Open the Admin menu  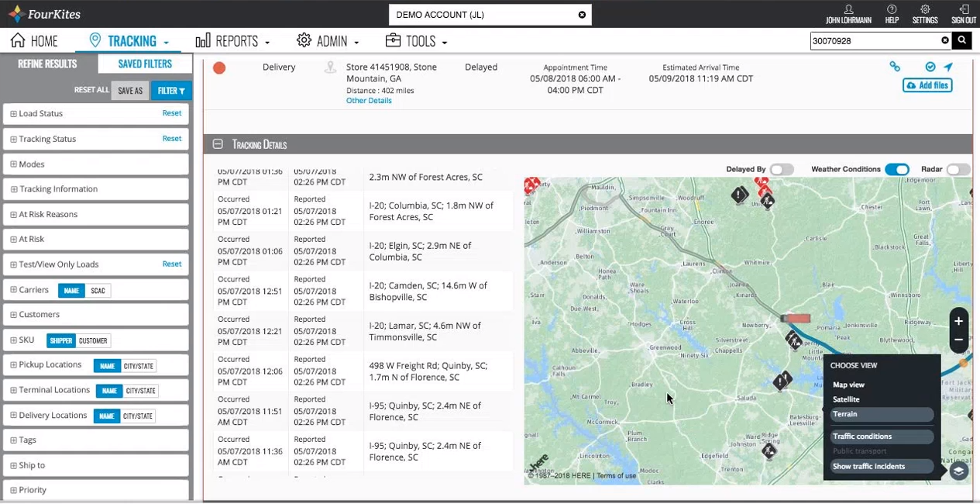tap(328, 41)
